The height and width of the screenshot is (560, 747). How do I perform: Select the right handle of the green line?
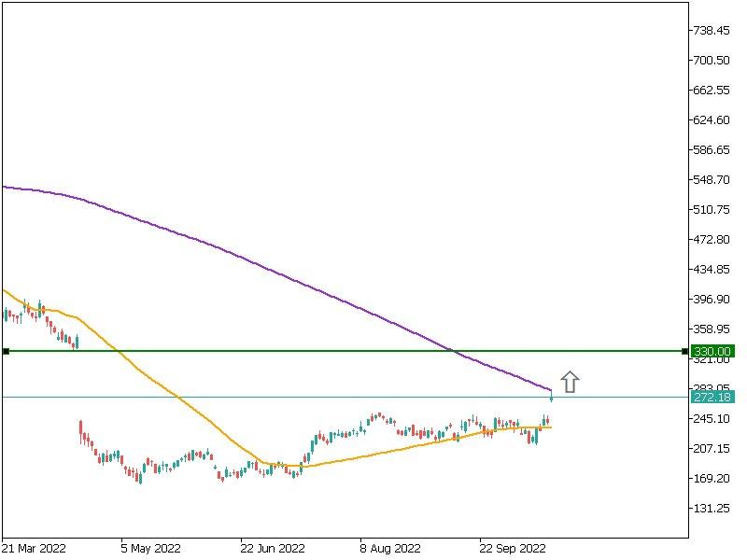685,351
